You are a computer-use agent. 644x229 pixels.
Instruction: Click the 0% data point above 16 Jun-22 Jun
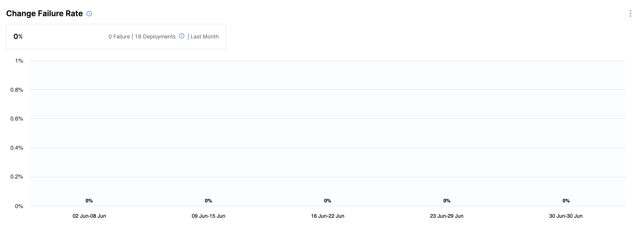[x=327, y=201]
